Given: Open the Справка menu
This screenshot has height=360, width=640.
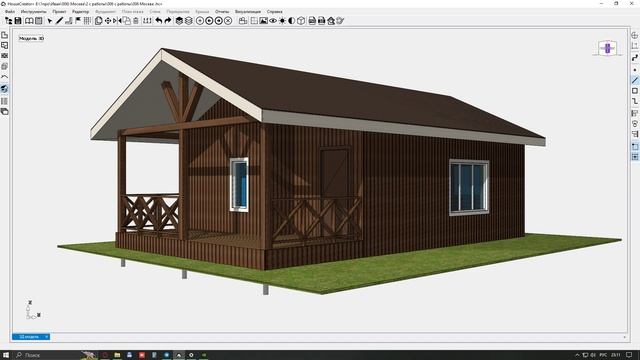Looking at the screenshot, I should (x=275, y=11).
